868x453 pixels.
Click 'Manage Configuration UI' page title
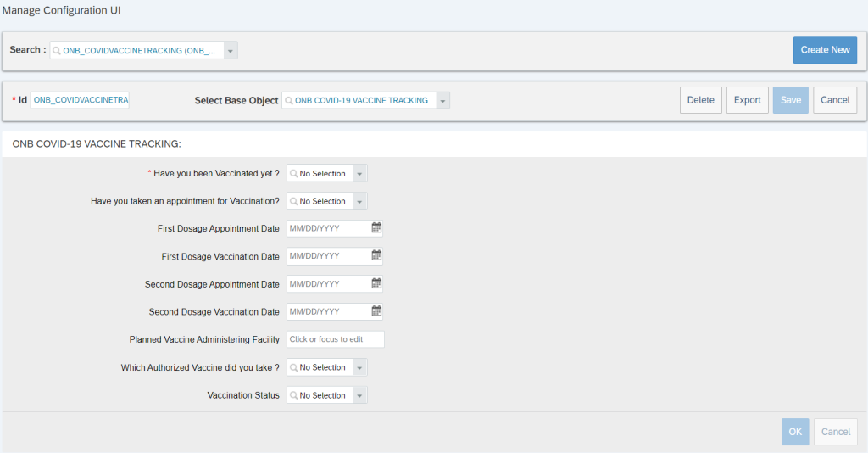[x=61, y=10]
